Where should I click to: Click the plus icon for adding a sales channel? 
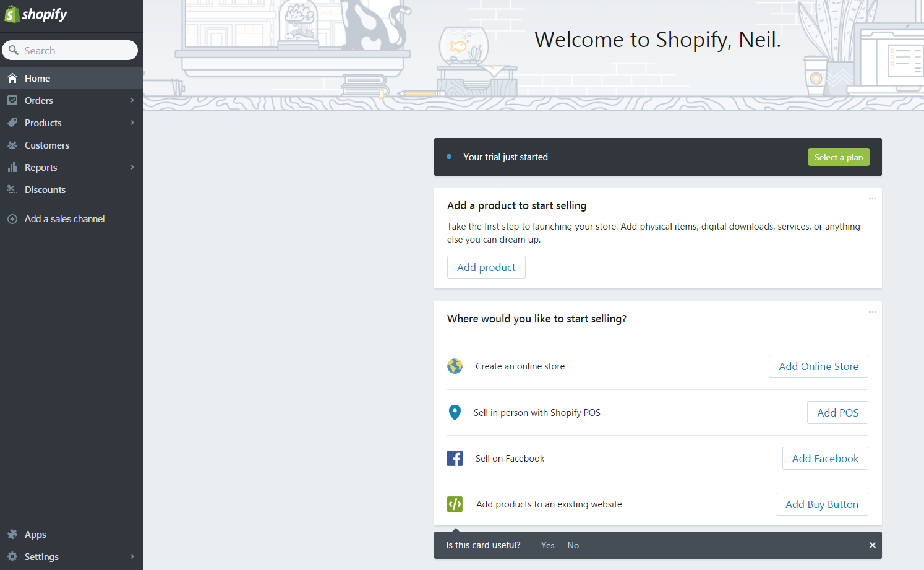tap(12, 219)
